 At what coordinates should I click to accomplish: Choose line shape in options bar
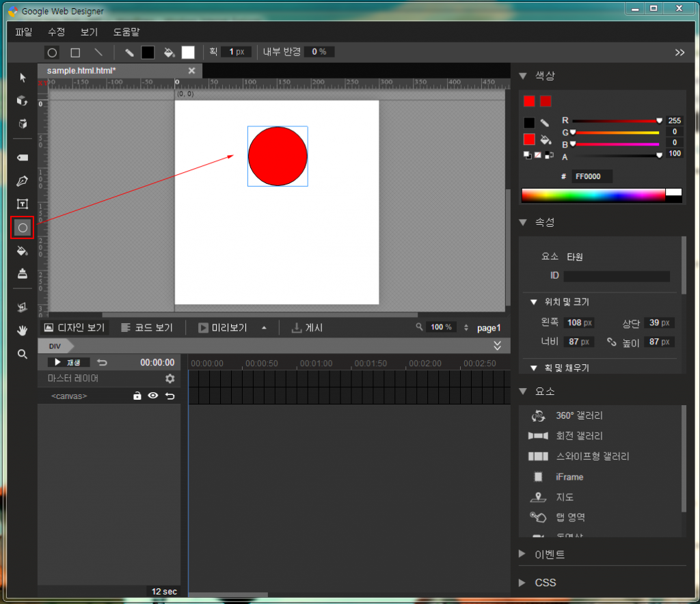[x=98, y=53]
